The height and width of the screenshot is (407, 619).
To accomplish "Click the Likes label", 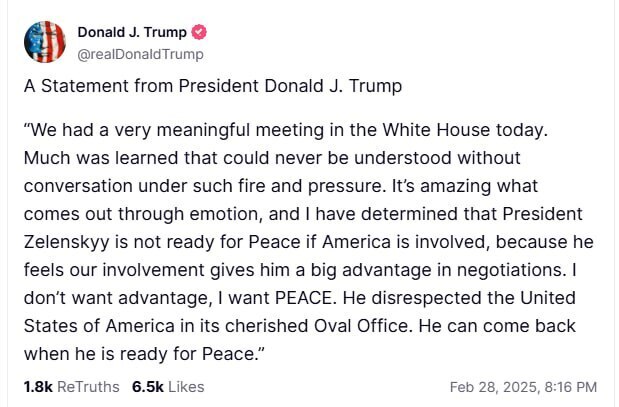I will [186, 387].
